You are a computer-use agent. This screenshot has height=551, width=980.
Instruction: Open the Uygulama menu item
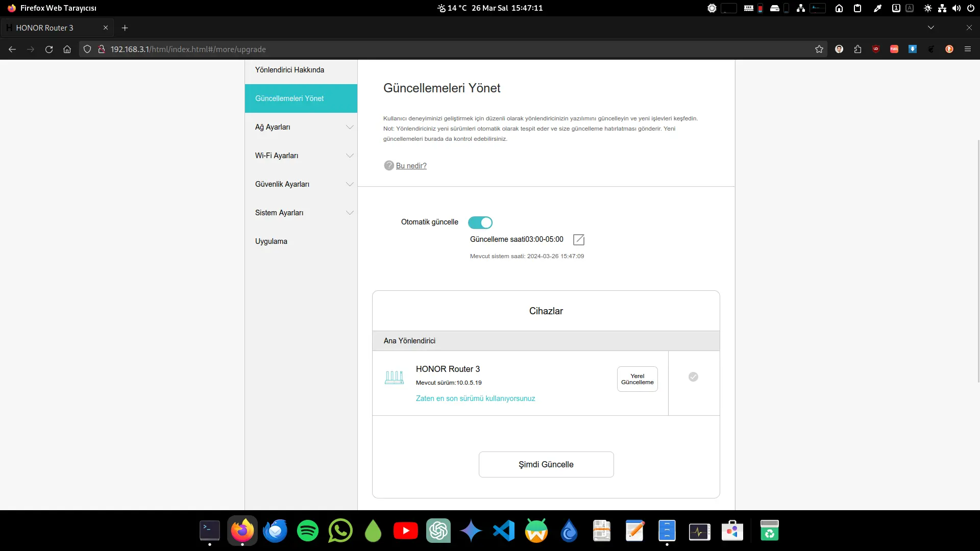[301, 241]
